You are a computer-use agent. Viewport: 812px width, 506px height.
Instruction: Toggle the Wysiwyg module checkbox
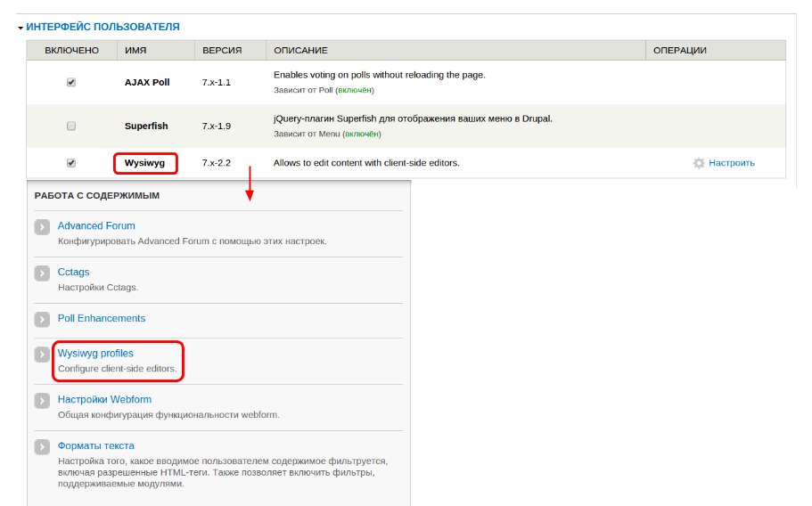pos(71,163)
